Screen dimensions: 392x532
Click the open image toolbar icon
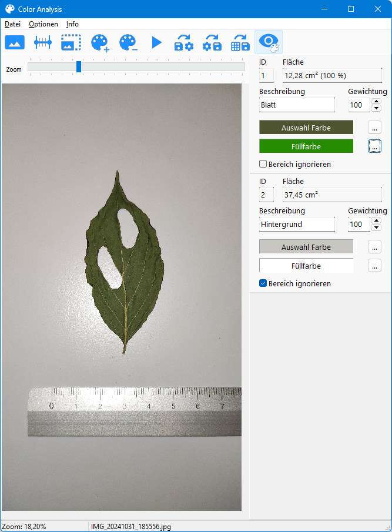click(15, 42)
